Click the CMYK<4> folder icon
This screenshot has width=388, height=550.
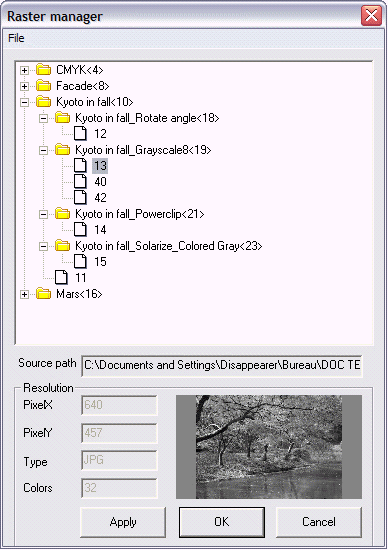(x=44, y=69)
